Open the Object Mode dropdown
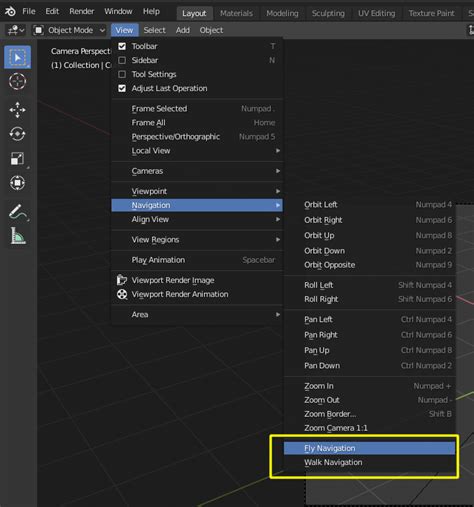The width and height of the screenshot is (474, 507). (x=69, y=30)
